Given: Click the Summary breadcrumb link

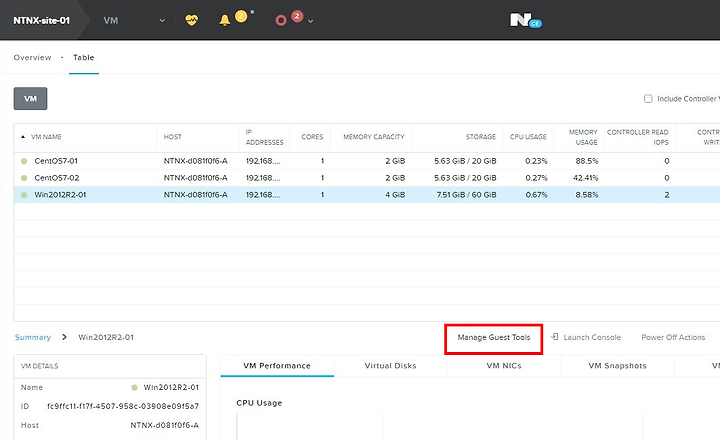Looking at the screenshot, I should (33, 337).
